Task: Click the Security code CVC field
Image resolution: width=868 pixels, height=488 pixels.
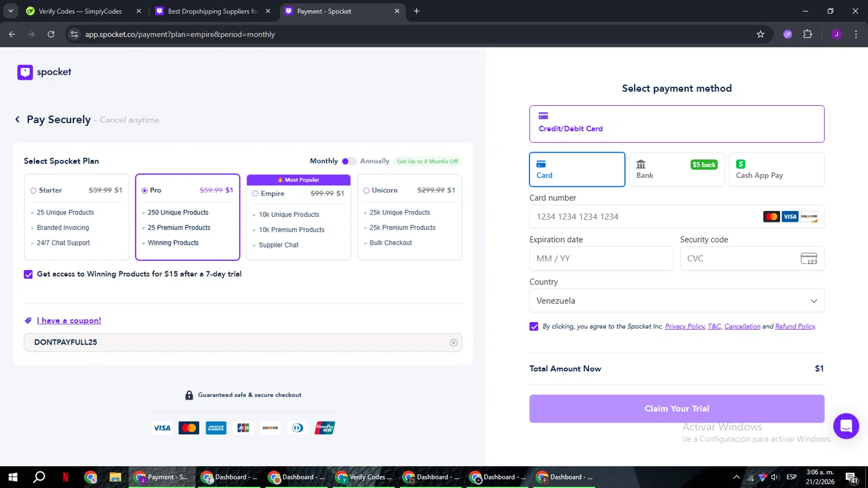Action: click(752, 258)
